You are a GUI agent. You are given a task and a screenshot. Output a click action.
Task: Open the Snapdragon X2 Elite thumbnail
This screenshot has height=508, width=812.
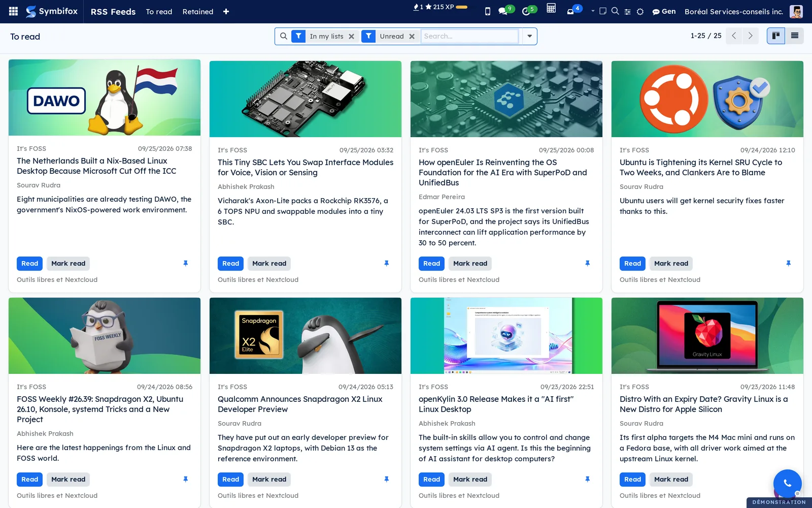pyautogui.click(x=306, y=336)
